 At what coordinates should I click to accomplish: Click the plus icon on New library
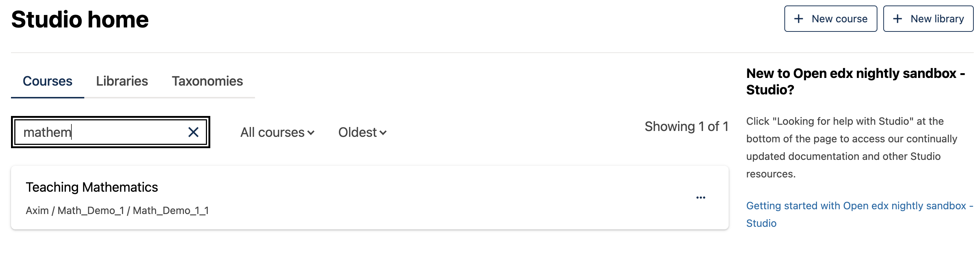(x=897, y=19)
